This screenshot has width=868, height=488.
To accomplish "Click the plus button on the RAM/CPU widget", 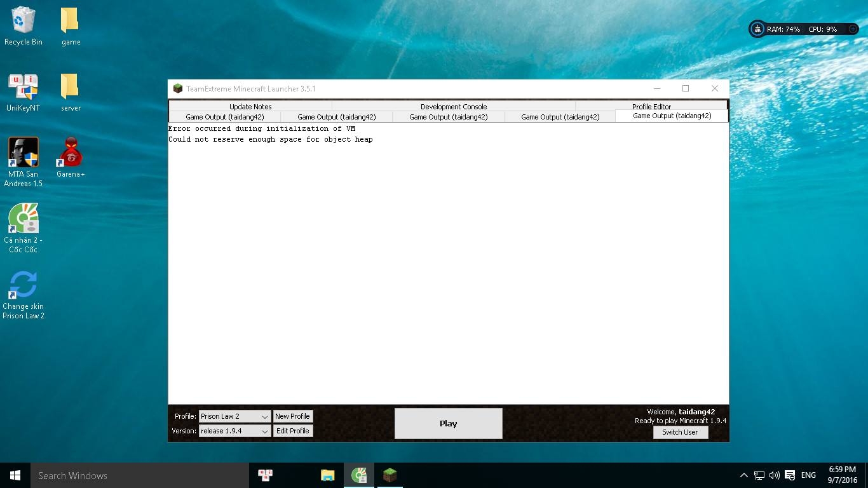I will click(853, 29).
